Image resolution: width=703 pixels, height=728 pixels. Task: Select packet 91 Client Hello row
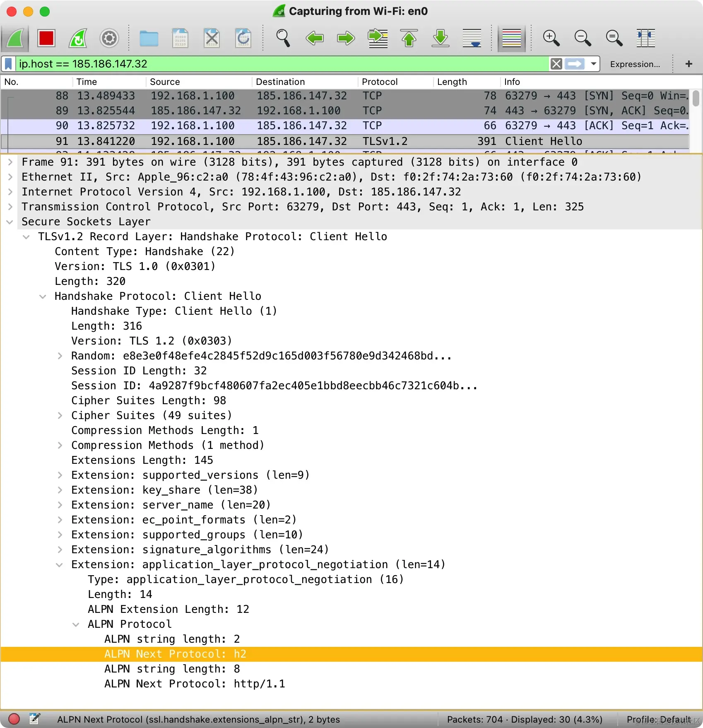pyautogui.click(x=345, y=141)
